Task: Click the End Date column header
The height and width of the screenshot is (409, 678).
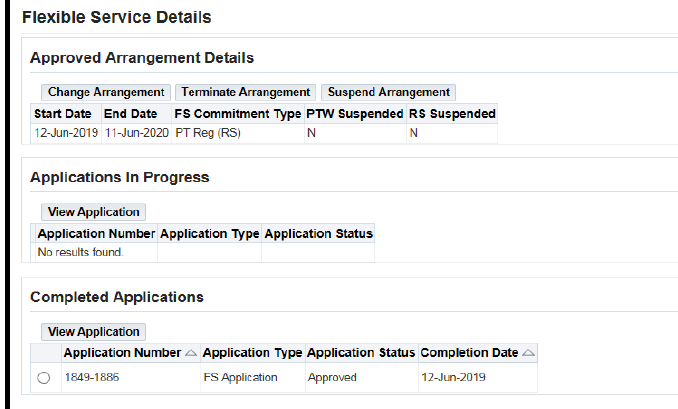Action: (131, 114)
